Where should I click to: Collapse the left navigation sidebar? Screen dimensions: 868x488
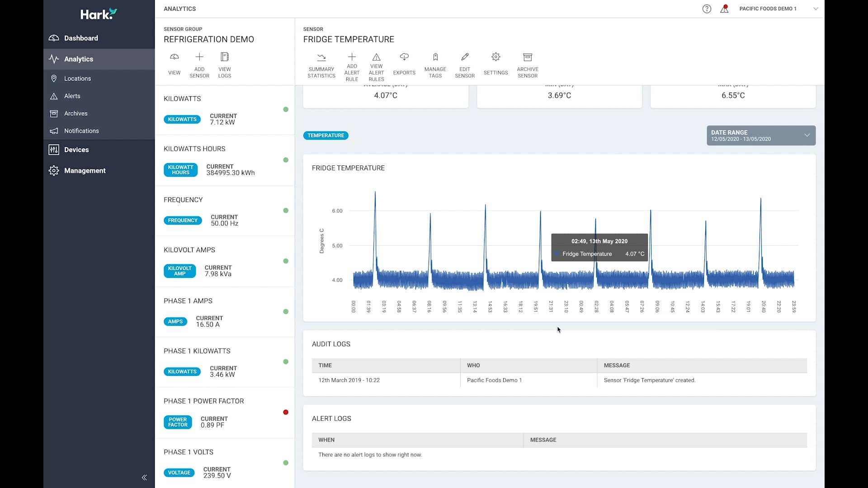tap(144, 478)
